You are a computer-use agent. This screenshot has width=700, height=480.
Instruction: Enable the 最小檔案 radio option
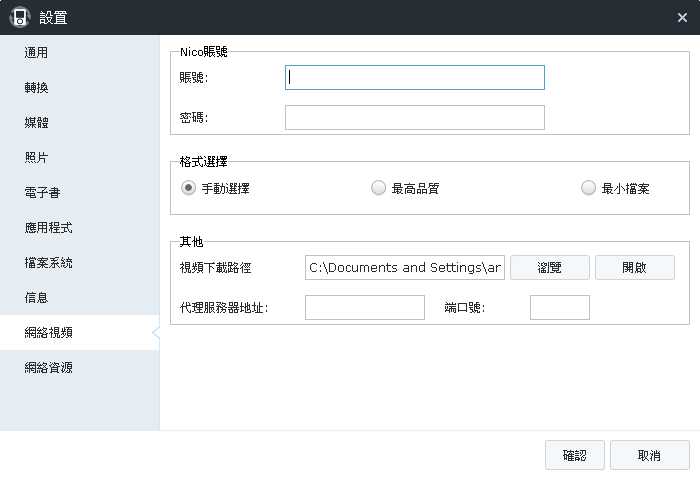tap(588, 188)
